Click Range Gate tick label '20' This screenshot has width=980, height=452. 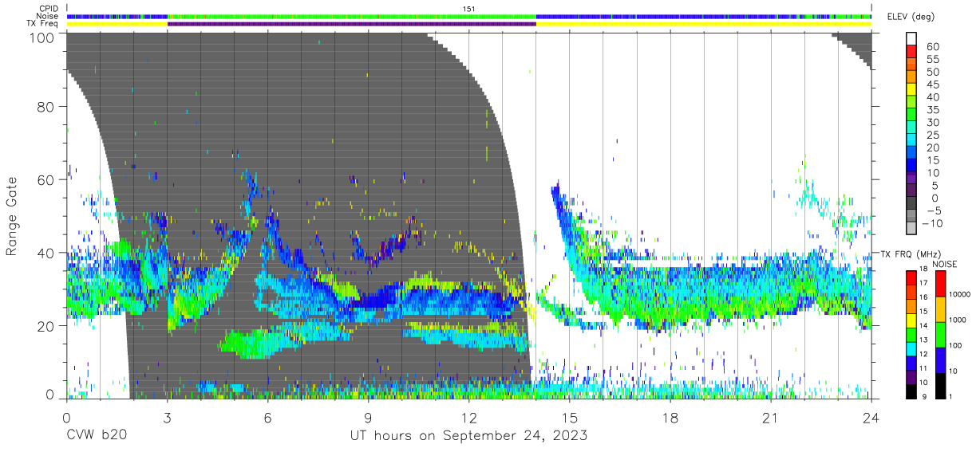coord(46,326)
